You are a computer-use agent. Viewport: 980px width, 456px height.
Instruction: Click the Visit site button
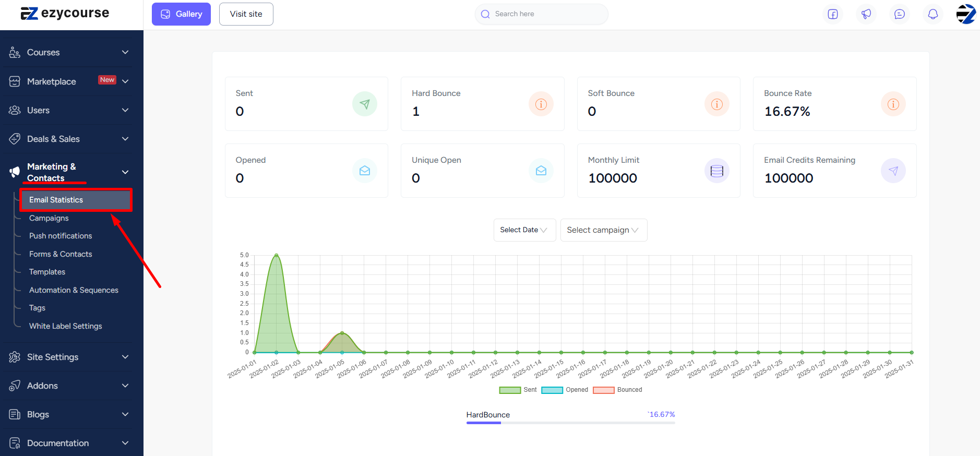pyautogui.click(x=246, y=14)
